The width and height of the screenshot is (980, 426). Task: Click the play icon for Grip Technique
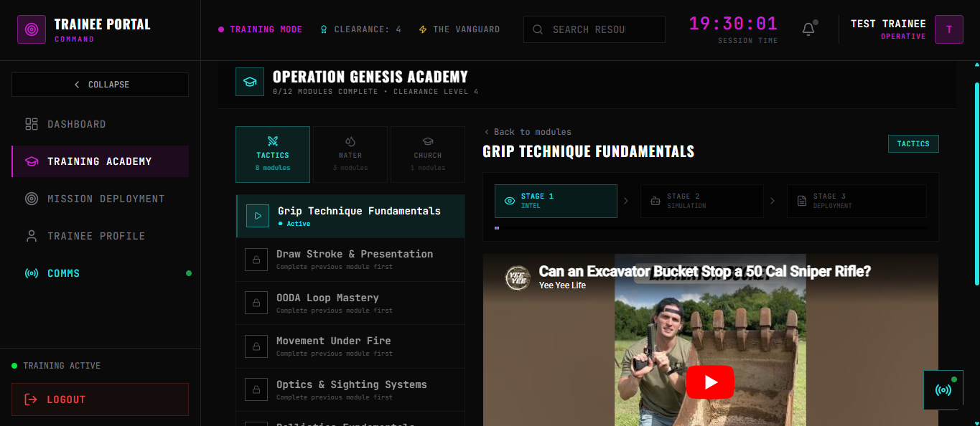(257, 216)
